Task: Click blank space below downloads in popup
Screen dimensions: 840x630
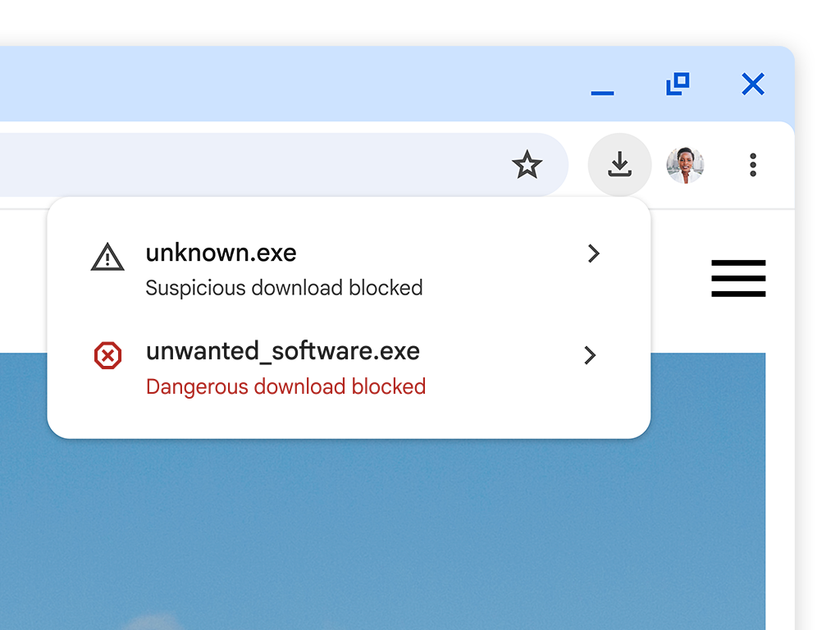Action: click(x=349, y=420)
